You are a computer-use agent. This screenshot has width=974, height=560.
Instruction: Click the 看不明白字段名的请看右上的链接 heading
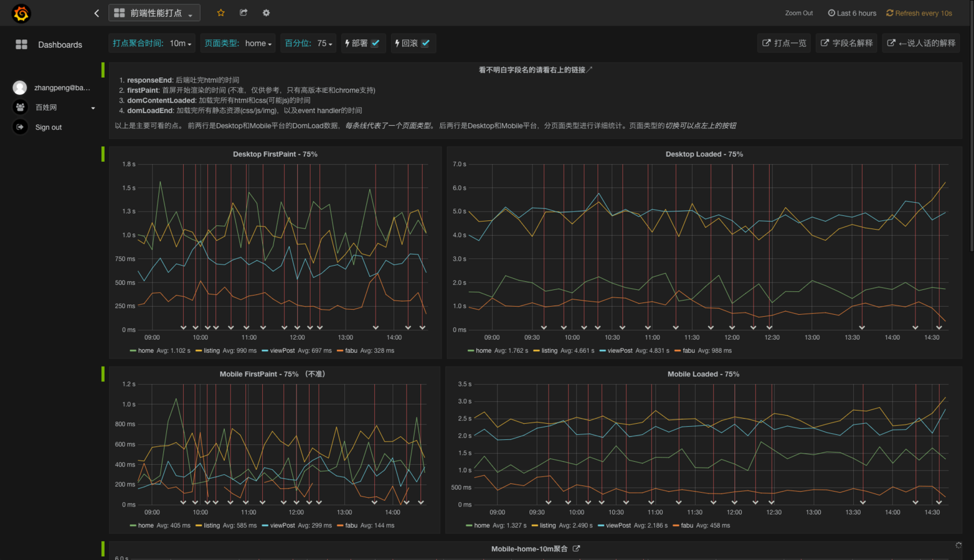[536, 70]
